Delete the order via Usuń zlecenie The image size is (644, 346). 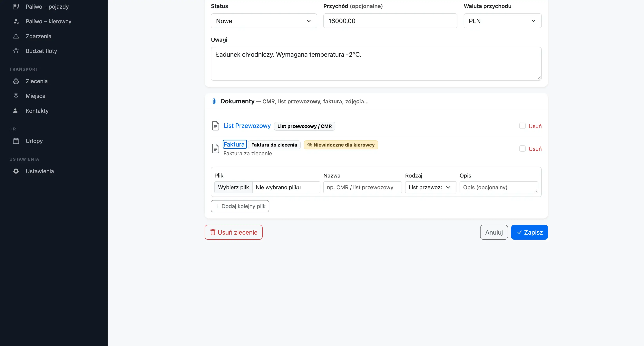[233, 232]
